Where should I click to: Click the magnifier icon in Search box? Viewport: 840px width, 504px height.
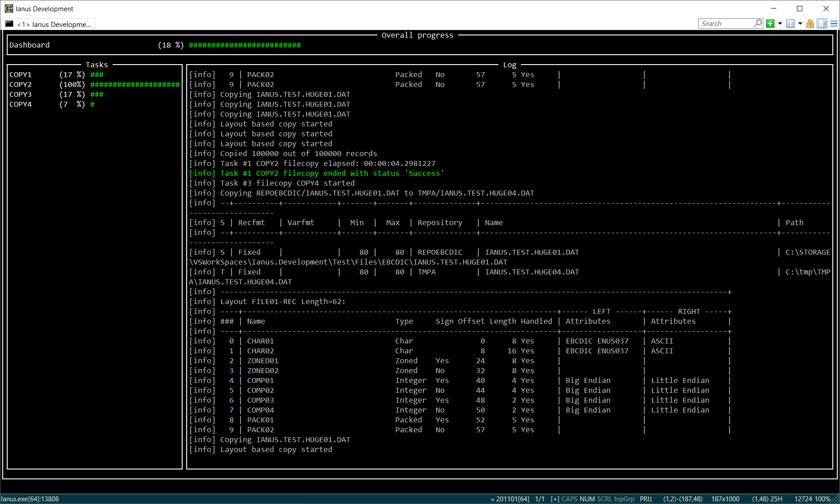point(758,23)
